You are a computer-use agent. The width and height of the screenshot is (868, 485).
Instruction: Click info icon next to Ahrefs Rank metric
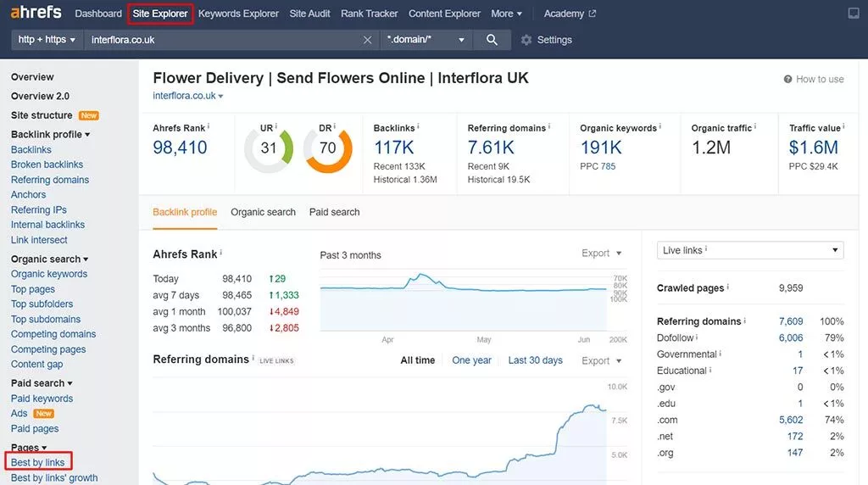click(209, 127)
